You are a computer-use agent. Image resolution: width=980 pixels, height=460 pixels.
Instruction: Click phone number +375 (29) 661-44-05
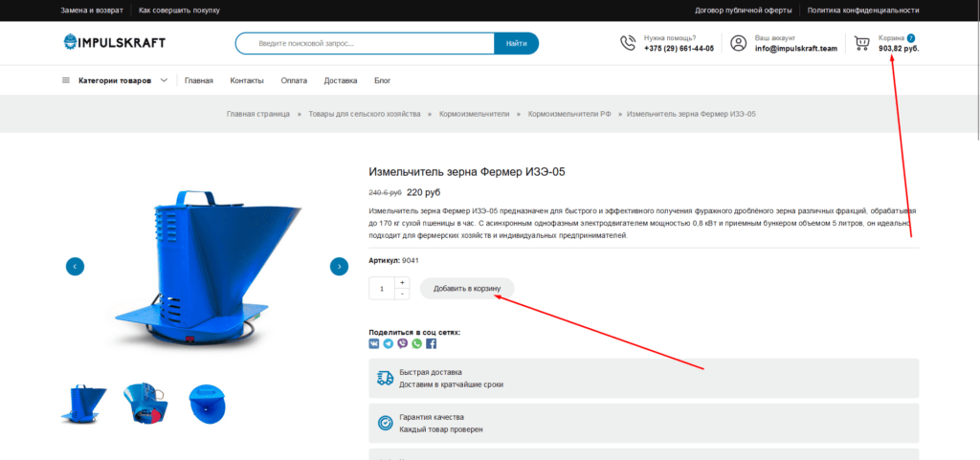[679, 48]
